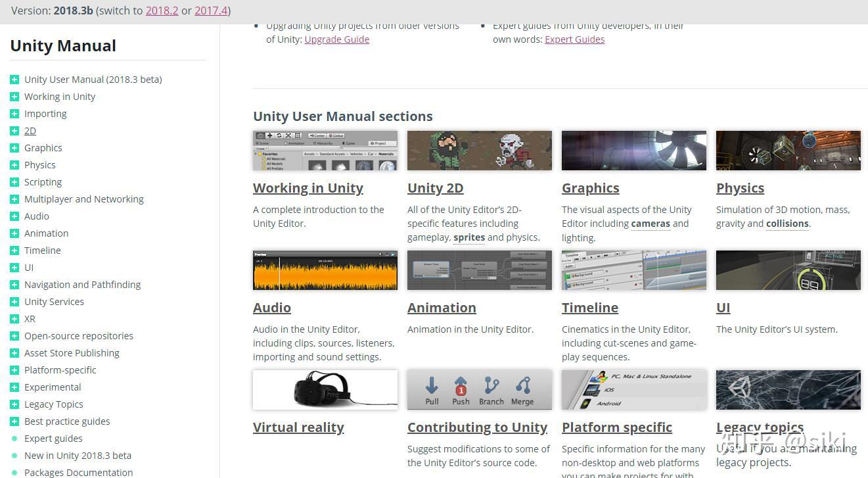Open the Physics section heading link

pos(741,188)
